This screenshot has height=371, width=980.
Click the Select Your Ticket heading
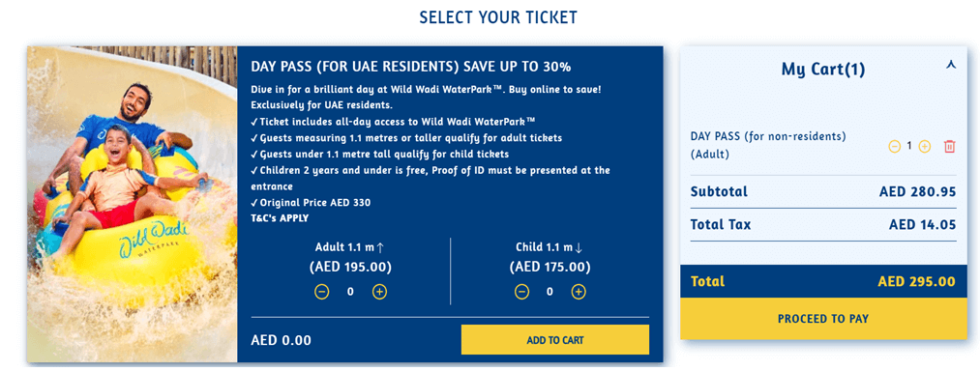[498, 16]
